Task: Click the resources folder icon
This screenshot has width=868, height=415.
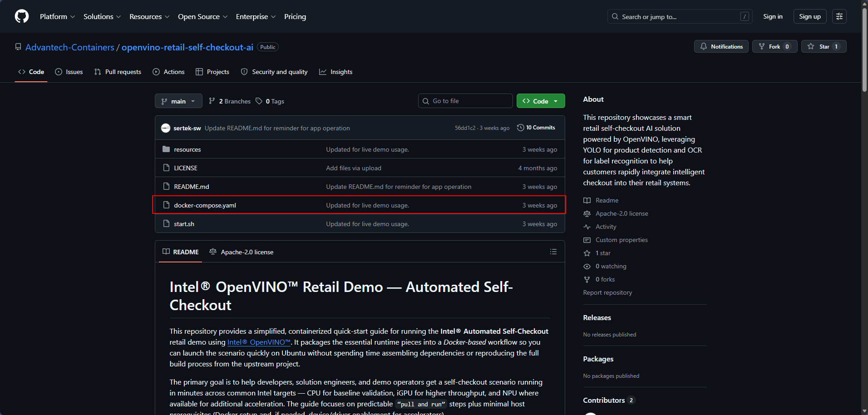Action: pos(166,149)
